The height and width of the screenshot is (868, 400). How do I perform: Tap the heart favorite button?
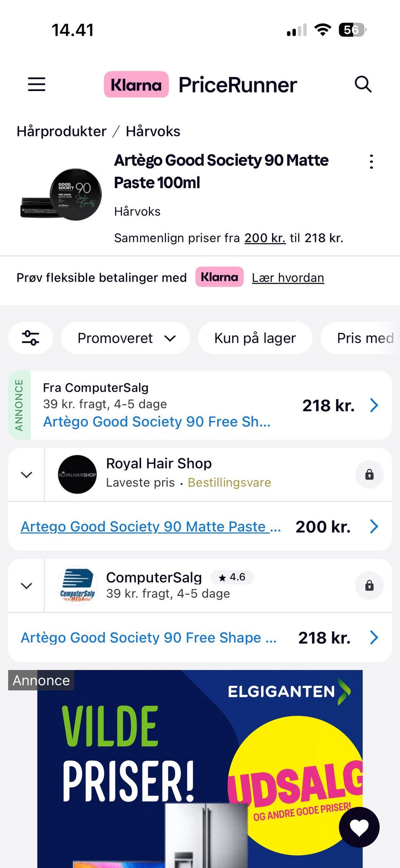[x=359, y=827]
